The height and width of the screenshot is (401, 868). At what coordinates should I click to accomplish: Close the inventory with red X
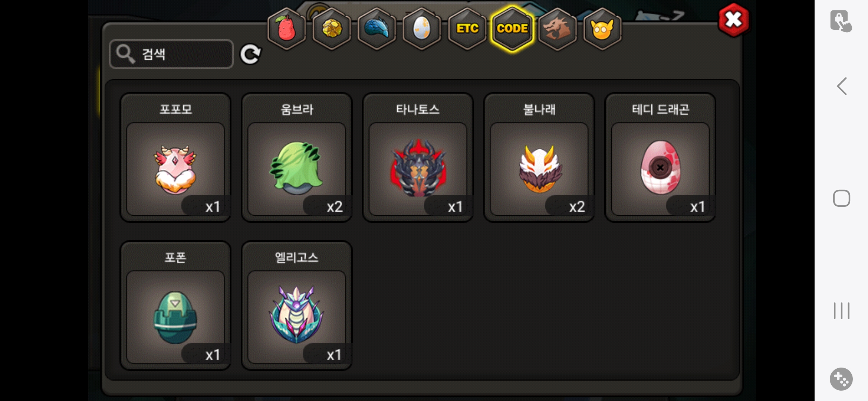[733, 20]
